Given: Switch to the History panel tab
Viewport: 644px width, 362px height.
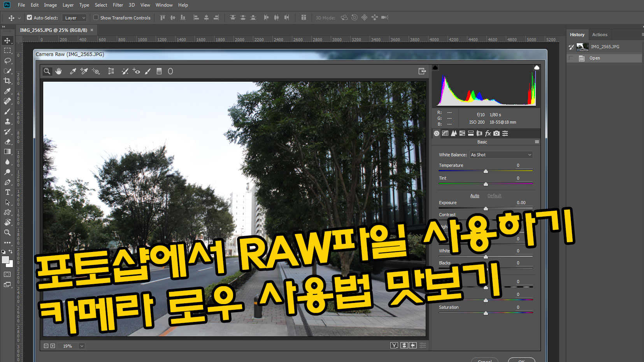Looking at the screenshot, I should [x=577, y=35].
